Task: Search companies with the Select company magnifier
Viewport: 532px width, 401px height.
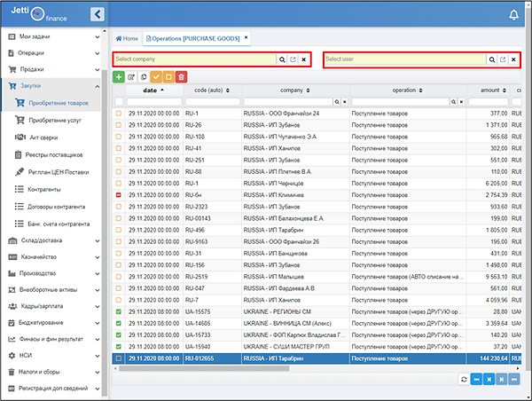Action: point(282,59)
